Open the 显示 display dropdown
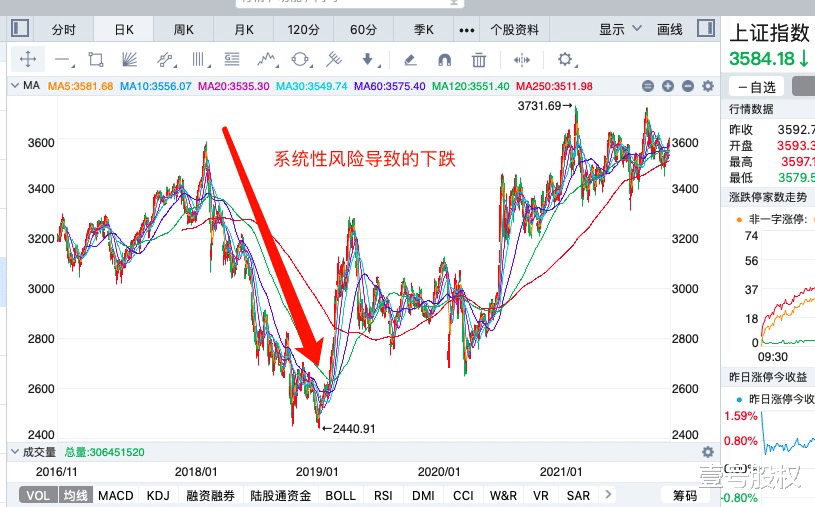This screenshot has width=815, height=507. pyautogui.click(x=621, y=29)
